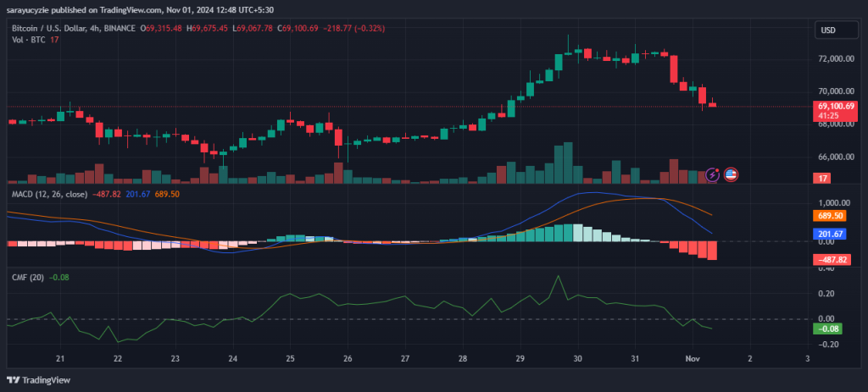868x392 pixels.
Task: Click the purple lightning bolt event icon
Action: pos(713,174)
